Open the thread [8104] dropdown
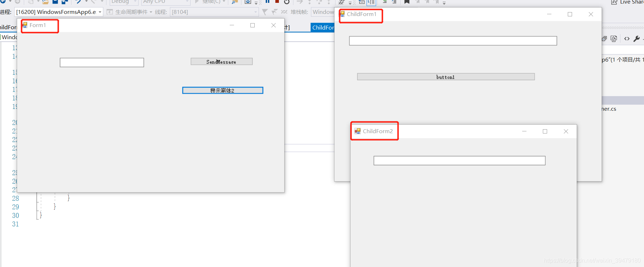 point(214,12)
